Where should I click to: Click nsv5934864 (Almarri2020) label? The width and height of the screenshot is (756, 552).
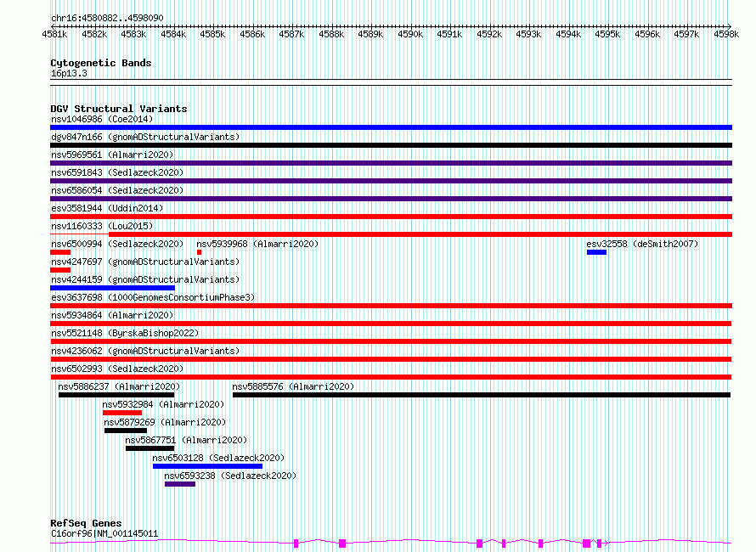point(112,315)
